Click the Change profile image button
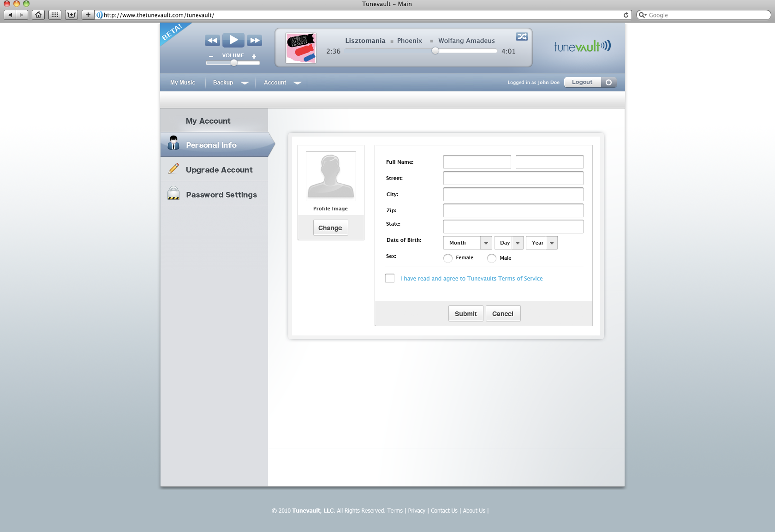 click(330, 228)
